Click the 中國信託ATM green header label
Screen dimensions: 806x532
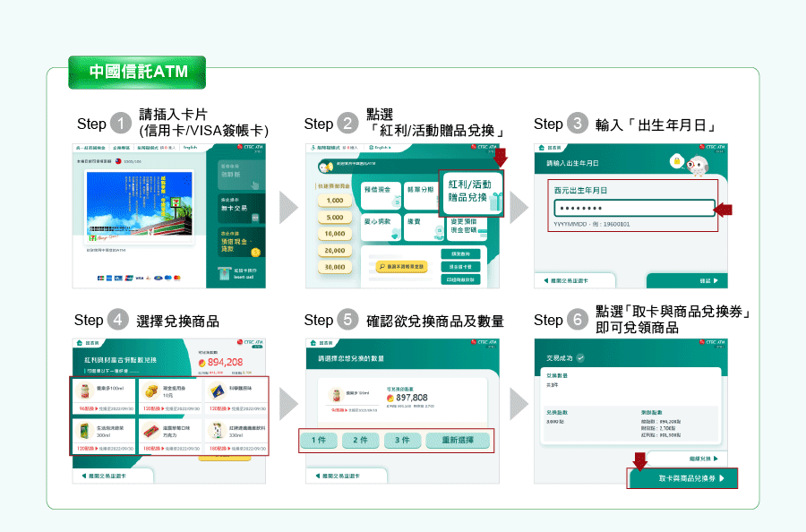coord(137,72)
